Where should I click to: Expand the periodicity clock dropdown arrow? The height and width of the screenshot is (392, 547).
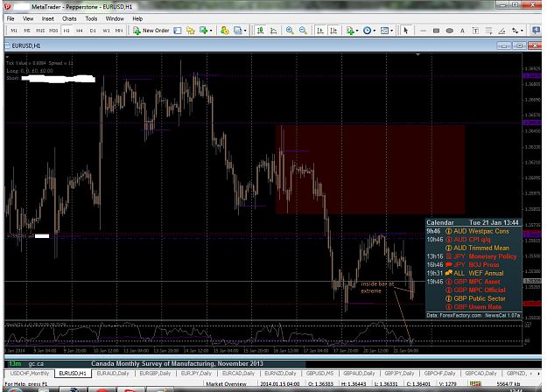pos(375,31)
